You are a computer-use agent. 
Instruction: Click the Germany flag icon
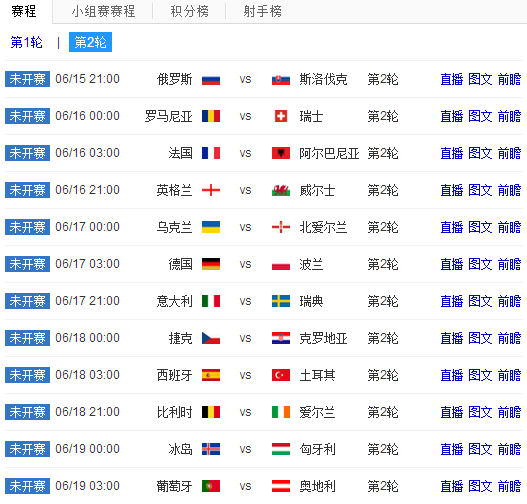(x=211, y=264)
